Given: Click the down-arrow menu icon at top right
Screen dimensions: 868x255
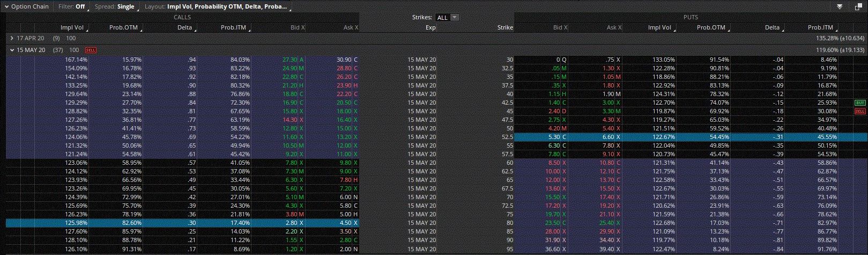Looking at the screenshot, I should click(840, 6).
